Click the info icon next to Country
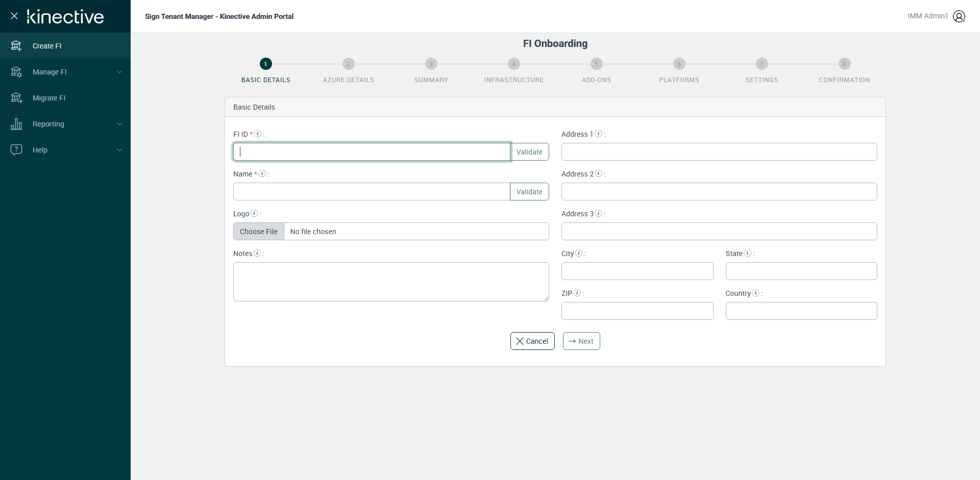Viewport: 980px width, 480px height. coord(756,293)
